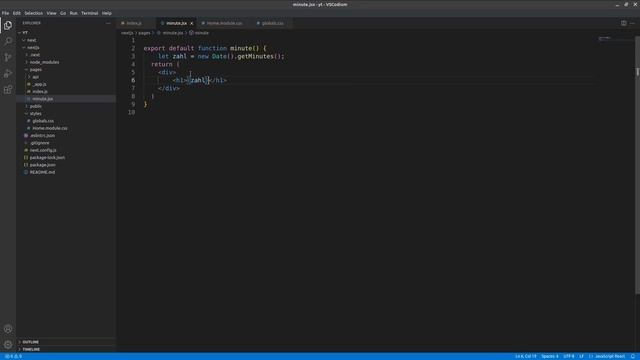640x360 pixels.
Task: Click line number 10 in the gutter
Action: pyautogui.click(x=131, y=112)
